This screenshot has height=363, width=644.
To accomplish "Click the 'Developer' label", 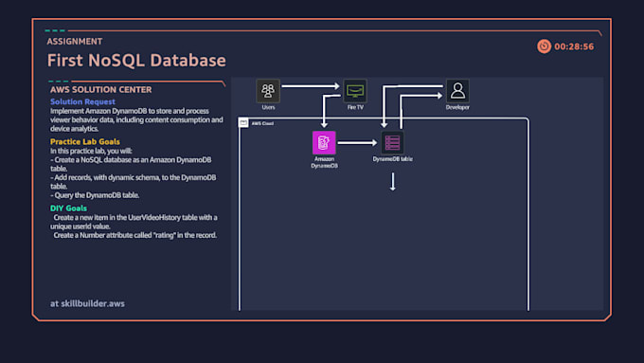I will click(457, 107).
